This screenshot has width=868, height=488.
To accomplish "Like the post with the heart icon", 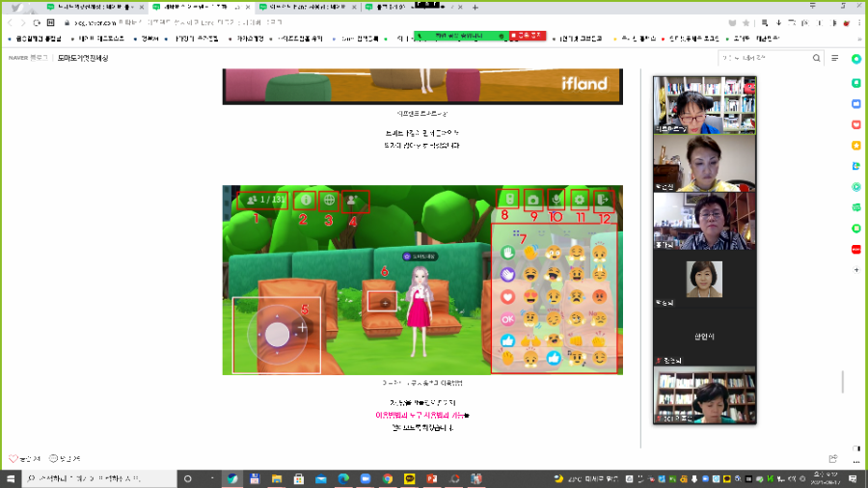I will click(x=14, y=459).
